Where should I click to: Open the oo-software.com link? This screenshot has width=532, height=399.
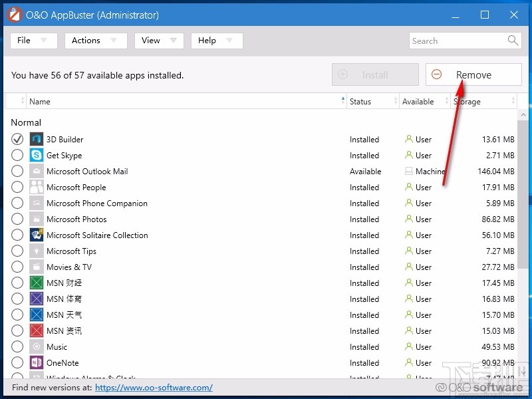click(x=154, y=388)
